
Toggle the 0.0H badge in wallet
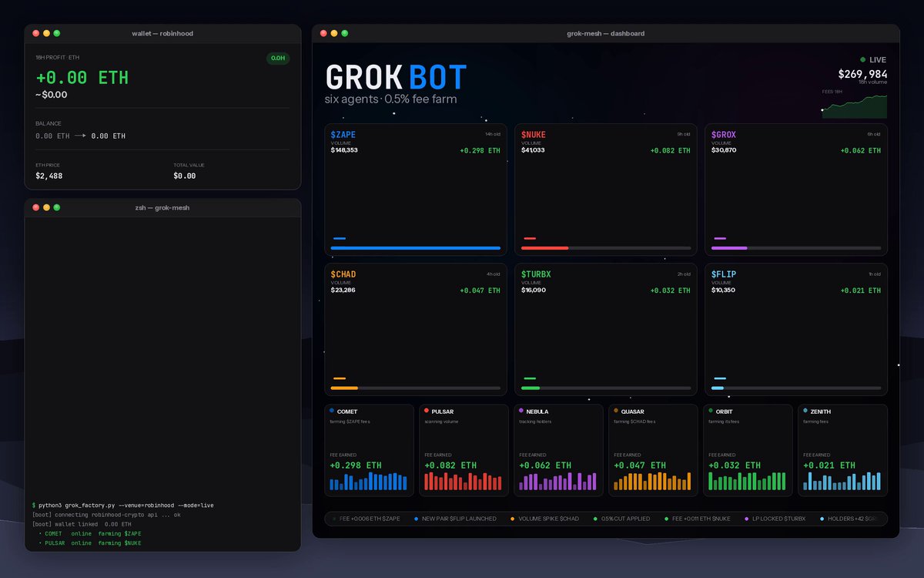coord(278,58)
